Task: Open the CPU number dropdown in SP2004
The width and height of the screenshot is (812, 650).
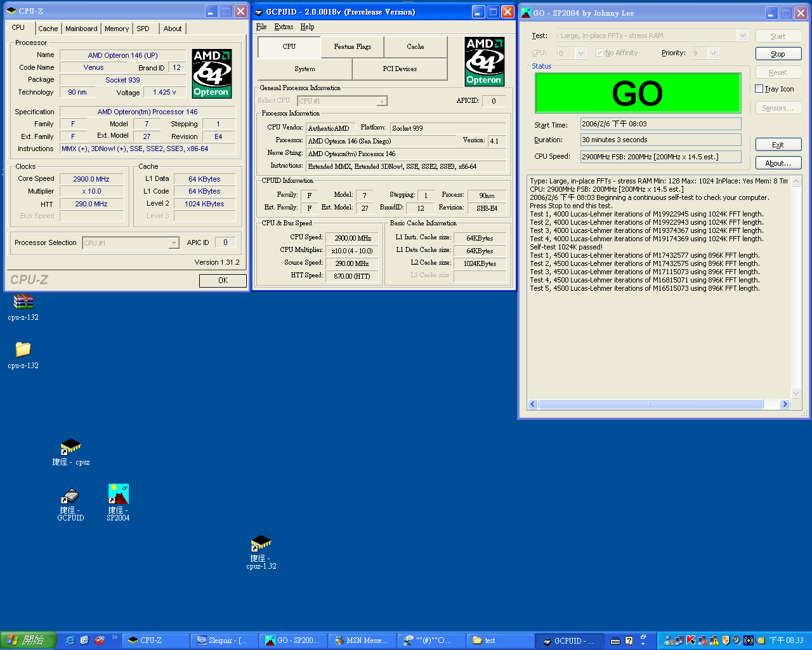Action: coord(571,53)
